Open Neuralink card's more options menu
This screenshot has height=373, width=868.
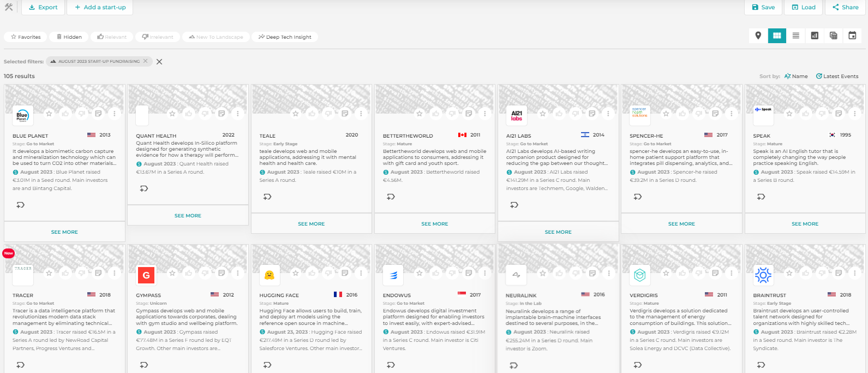coord(608,273)
